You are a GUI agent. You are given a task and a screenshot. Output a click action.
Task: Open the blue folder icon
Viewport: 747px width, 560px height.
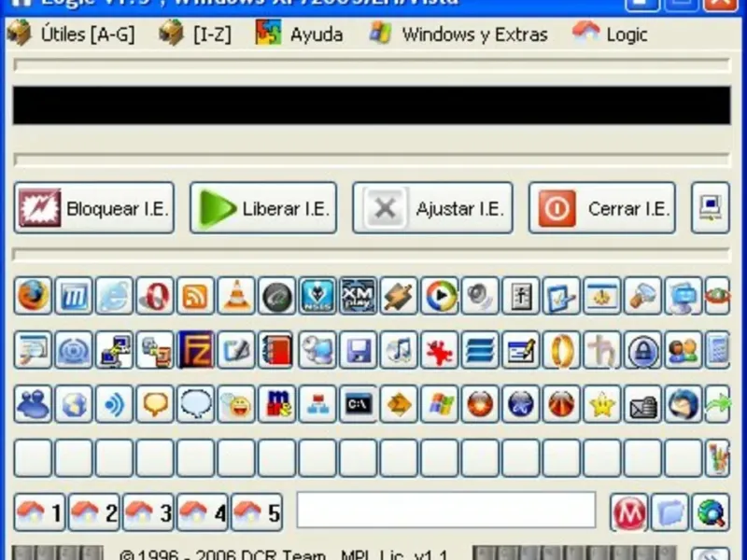[x=669, y=512]
